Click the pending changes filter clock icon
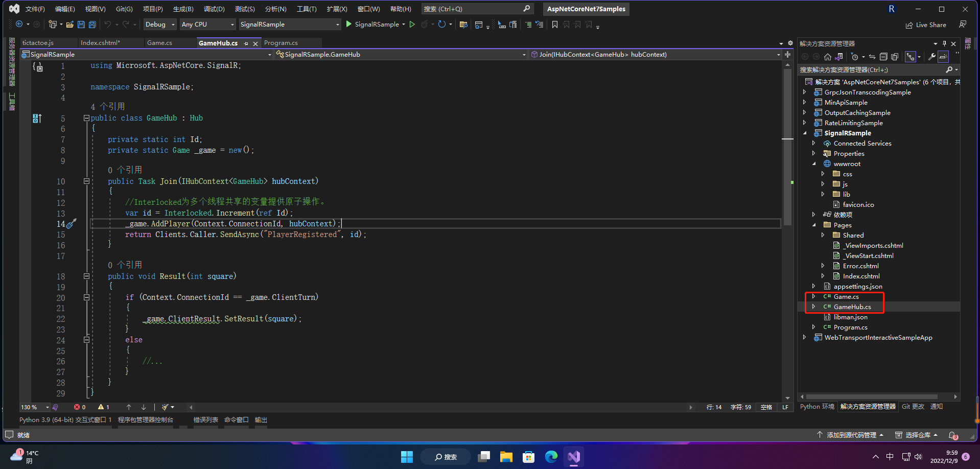The height and width of the screenshot is (469, 980). point(855,57)
